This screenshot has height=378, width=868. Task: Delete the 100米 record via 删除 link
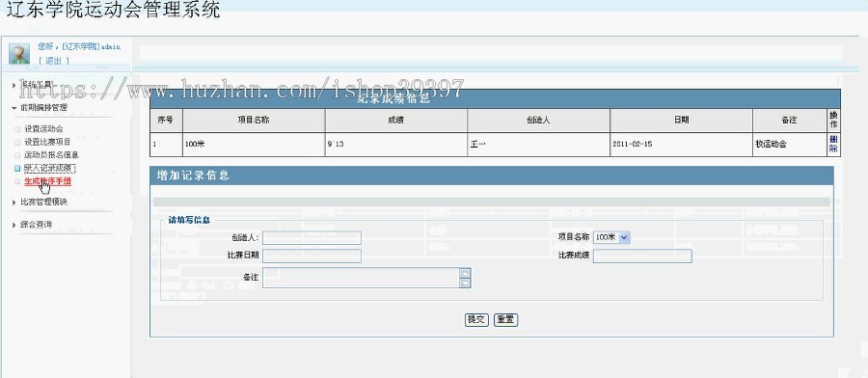pos(833,145)
